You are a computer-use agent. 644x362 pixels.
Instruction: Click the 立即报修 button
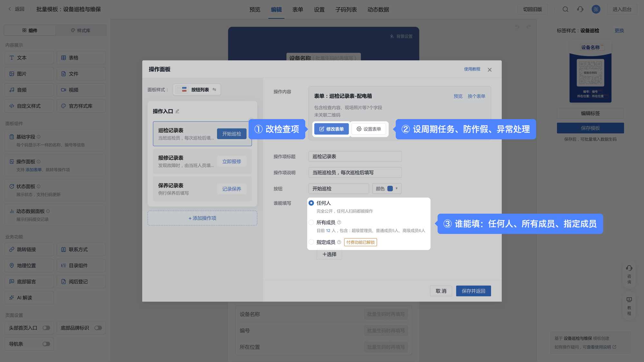click(232, 161)
